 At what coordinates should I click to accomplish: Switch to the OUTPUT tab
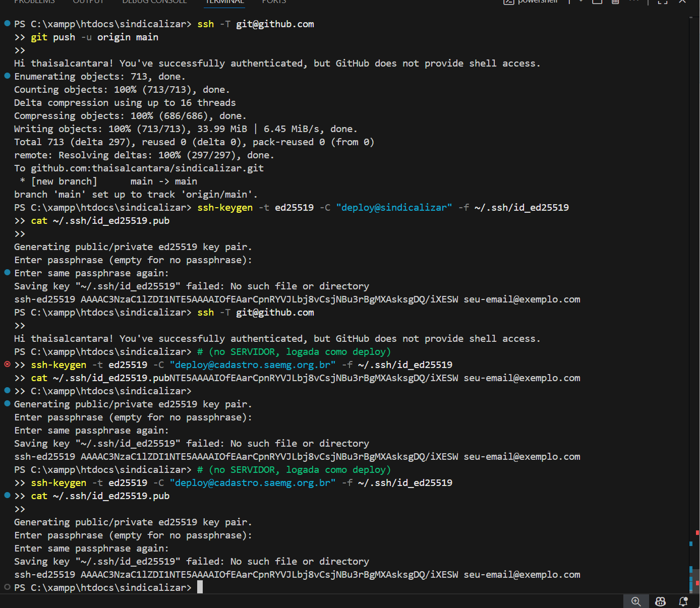click(88, 2)
